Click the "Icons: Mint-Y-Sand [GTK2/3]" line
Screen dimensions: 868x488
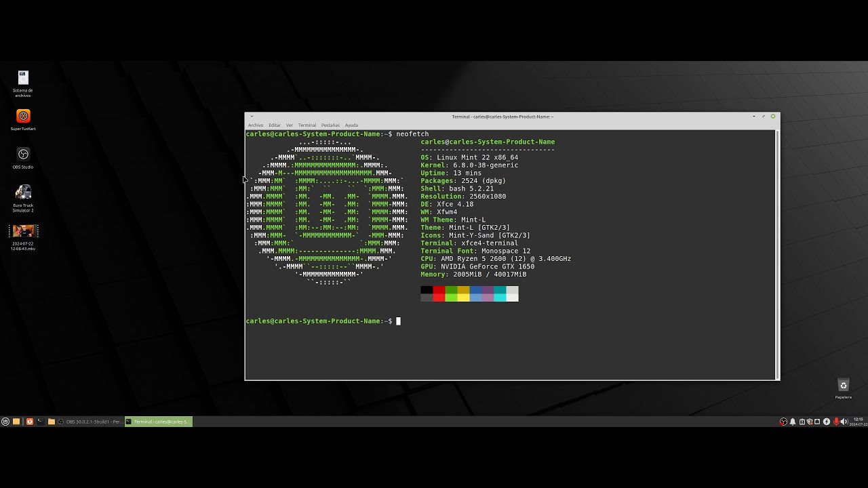(475, 235)
